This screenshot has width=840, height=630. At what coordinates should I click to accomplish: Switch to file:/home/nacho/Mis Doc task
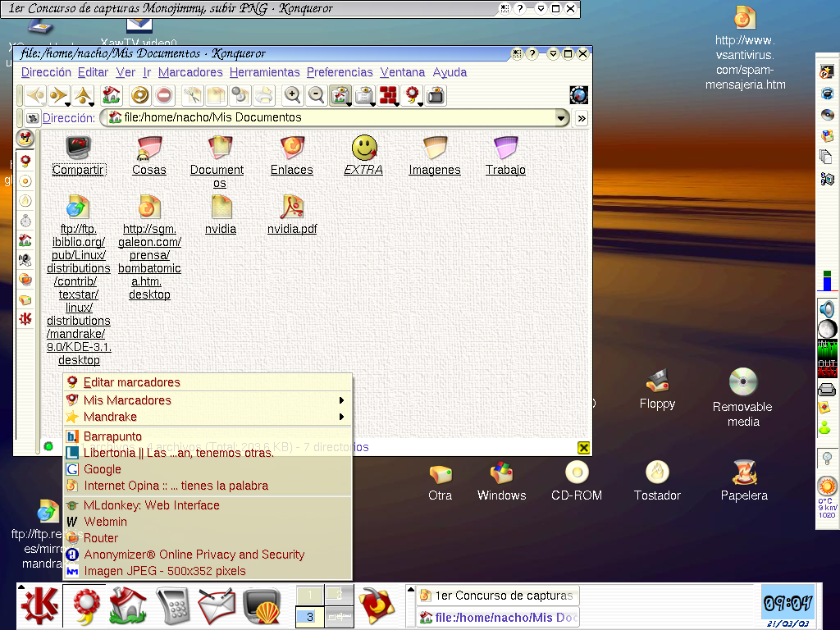pos(498,617)
